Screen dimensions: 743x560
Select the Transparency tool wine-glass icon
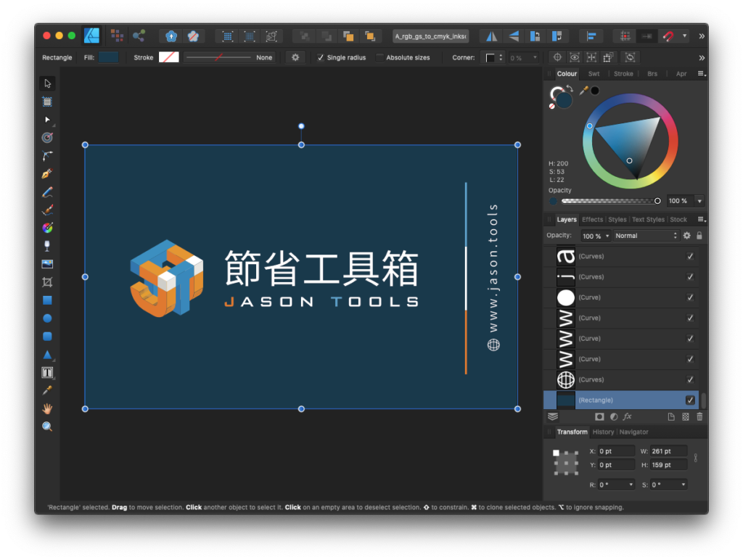pos(47,246)
